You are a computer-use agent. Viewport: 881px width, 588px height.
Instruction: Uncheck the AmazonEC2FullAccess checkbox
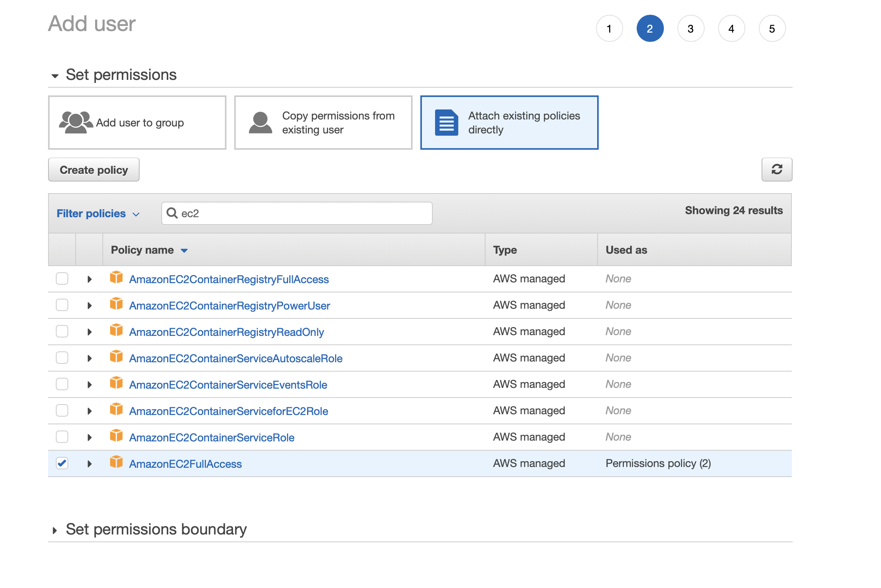pyautogui.click(x=62, y=463)
